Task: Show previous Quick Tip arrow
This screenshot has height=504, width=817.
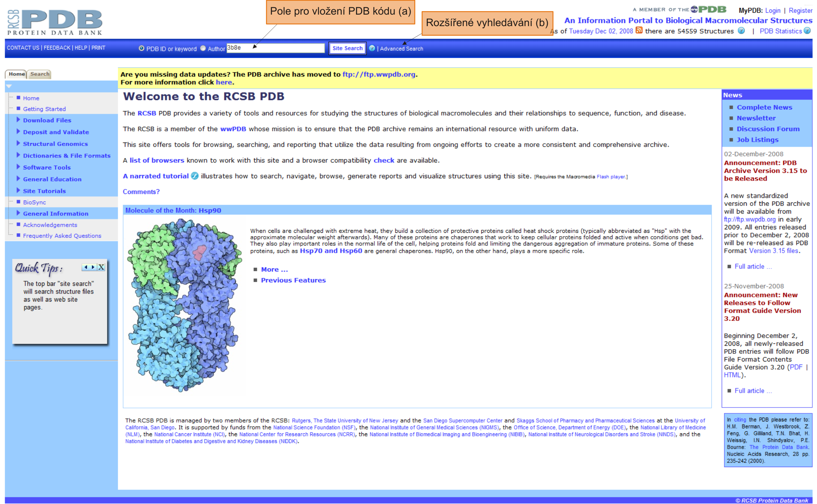Action: tap(86, 267)
